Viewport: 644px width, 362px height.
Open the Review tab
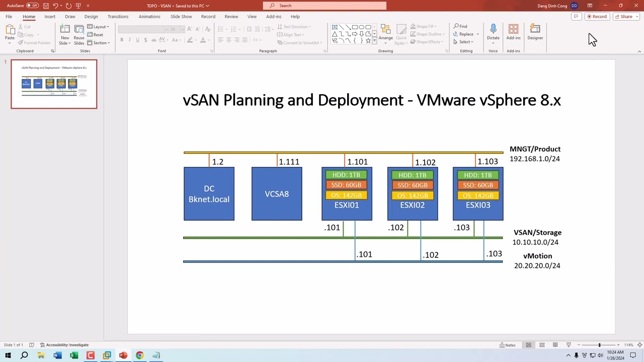coord(231,17)
